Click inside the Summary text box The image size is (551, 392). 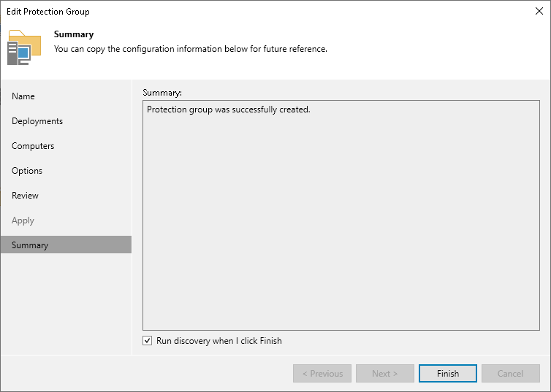click(341, 215)
